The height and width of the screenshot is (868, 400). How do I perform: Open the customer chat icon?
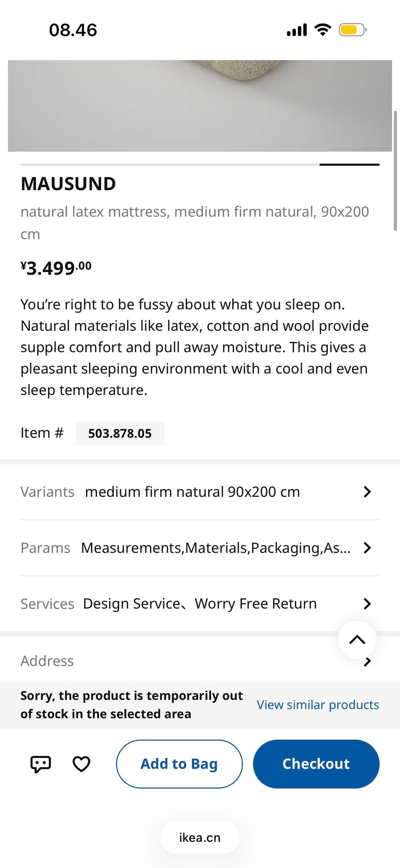point(40,764)
